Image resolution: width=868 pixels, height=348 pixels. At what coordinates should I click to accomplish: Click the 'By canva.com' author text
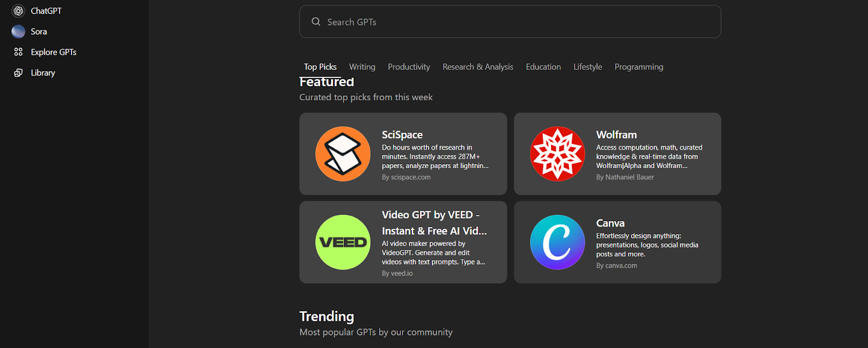click(617, 266)
